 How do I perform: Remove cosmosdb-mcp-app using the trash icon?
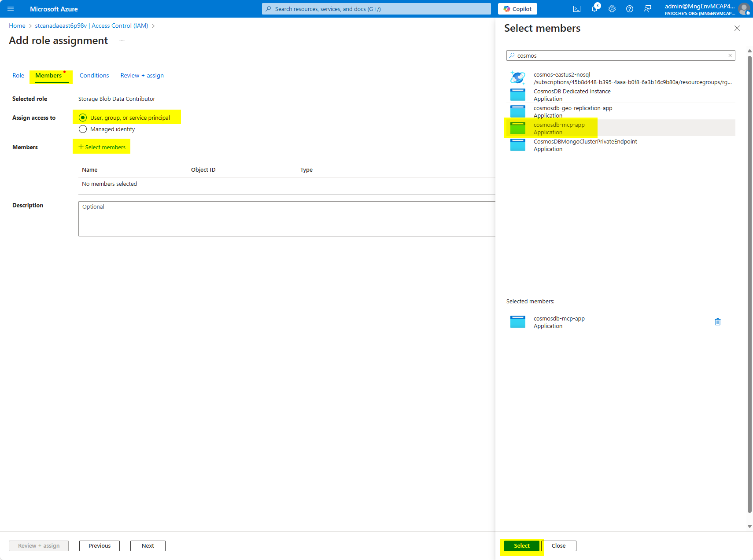pos(718,322)
